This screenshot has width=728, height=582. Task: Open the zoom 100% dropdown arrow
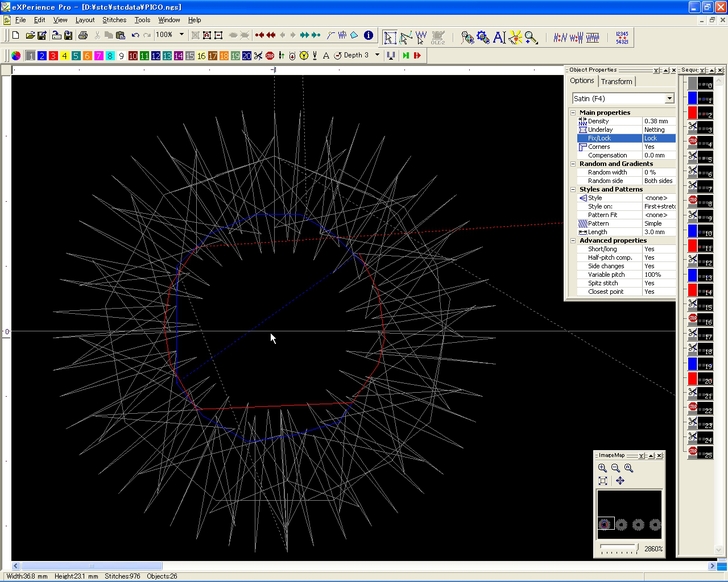point(182,35)
